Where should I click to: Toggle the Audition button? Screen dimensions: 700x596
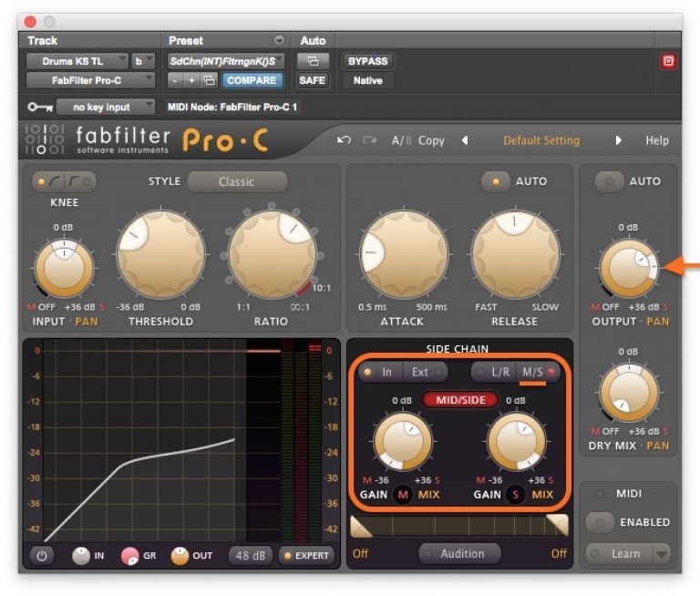[459, 554]
